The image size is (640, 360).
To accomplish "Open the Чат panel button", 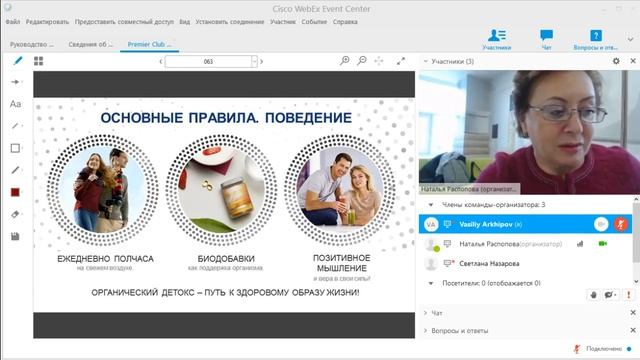I will pyautogui.click(x=546, y=40).
